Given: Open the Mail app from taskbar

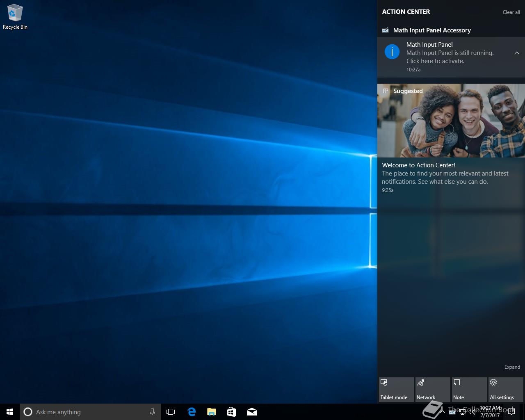Looking at the screenshot, I should pyautogui.click(x=252, y=412).
